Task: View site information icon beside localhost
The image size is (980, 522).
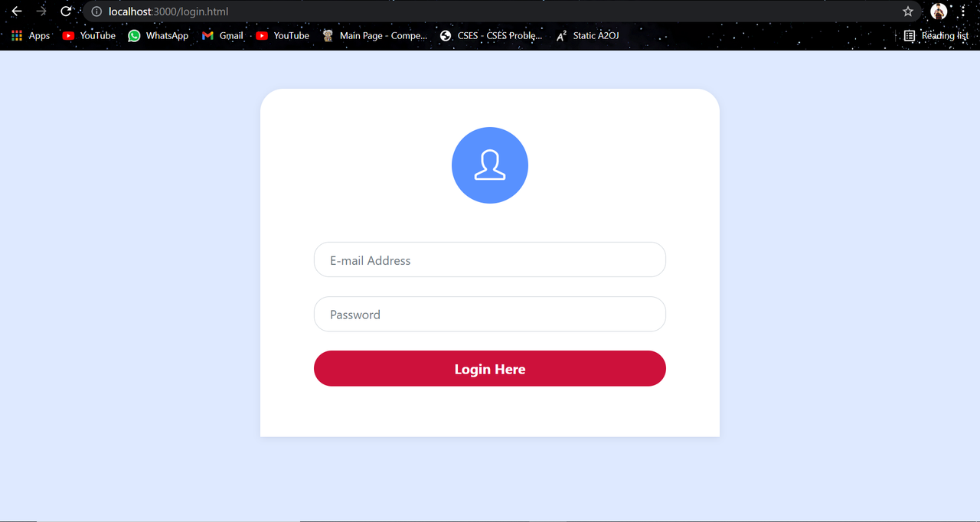Action: (96, 11)
